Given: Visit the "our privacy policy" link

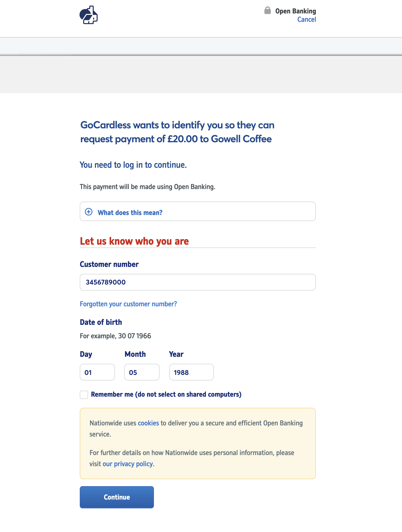Looking at the screenshot, I should click(128, 464).
